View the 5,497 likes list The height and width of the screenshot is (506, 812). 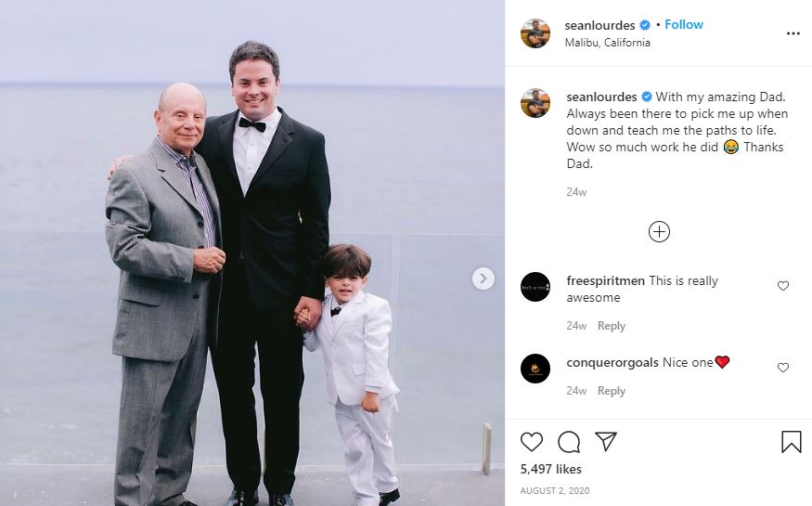551,470
